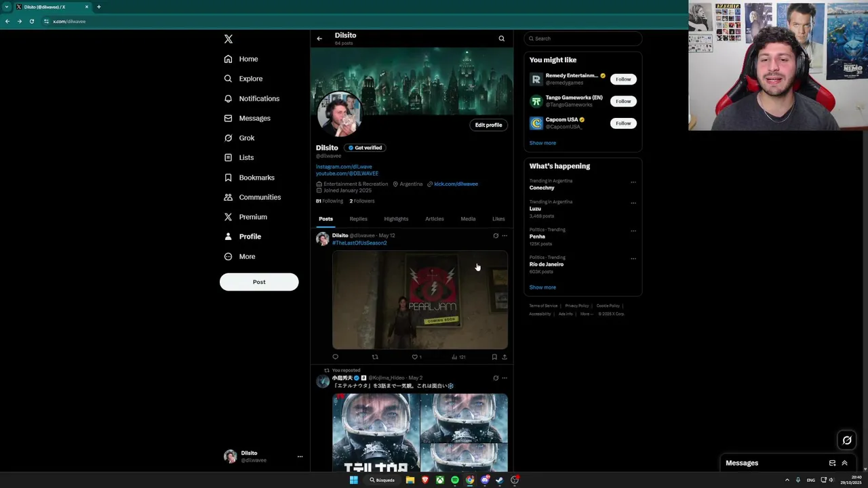Open Explore from sidebar

(243, 79)
